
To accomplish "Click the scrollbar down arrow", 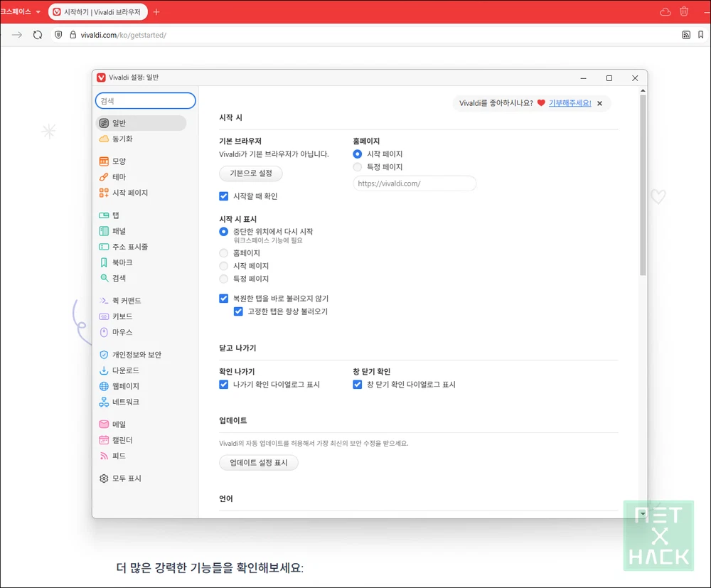I will pyautogui.click(x=643, y=513).
